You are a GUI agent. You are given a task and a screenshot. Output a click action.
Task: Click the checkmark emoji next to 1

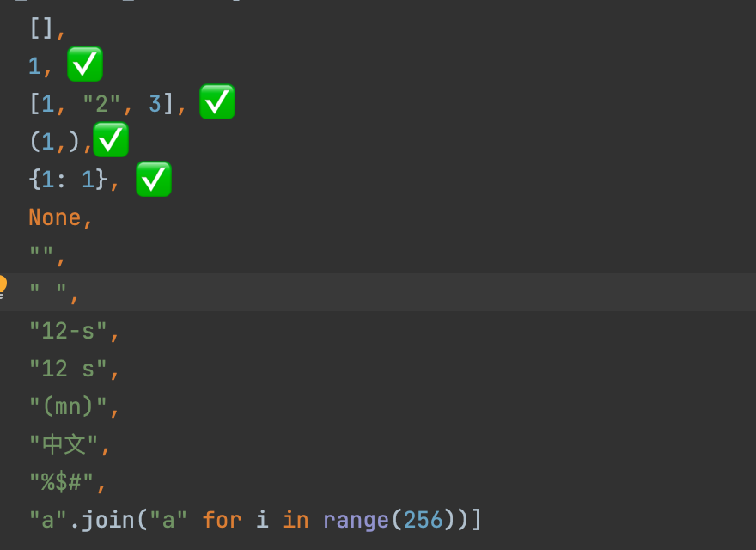tap(84, 64)
